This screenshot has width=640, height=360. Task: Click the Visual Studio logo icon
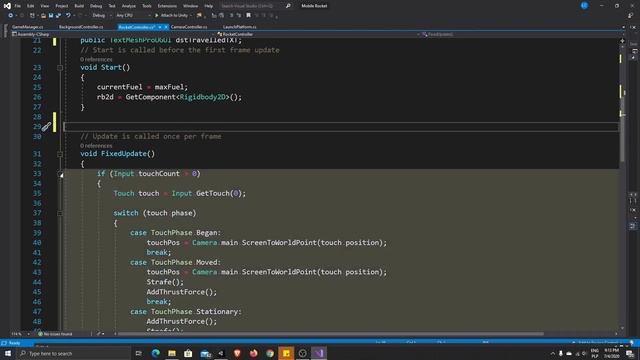7,6
